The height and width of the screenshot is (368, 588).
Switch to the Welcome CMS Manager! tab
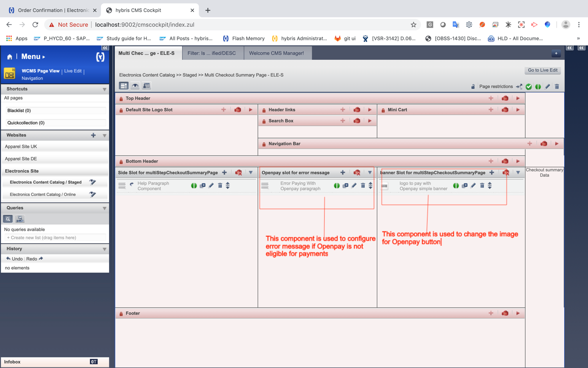276,53
